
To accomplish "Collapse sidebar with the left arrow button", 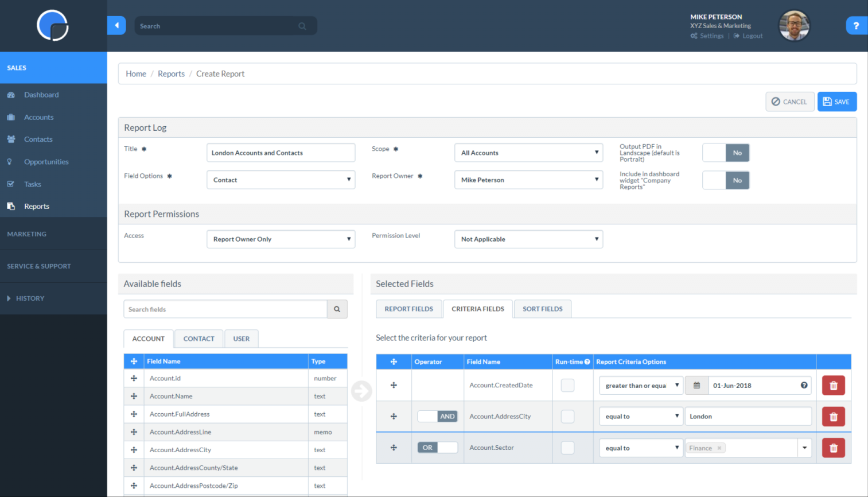I will pyautogui.click(x=116, y=25).
